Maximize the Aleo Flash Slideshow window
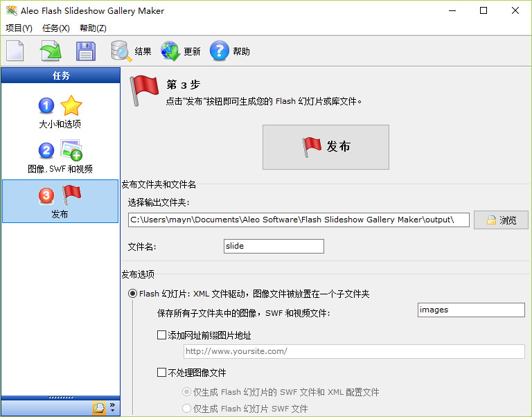 click(x=484, y=10)
